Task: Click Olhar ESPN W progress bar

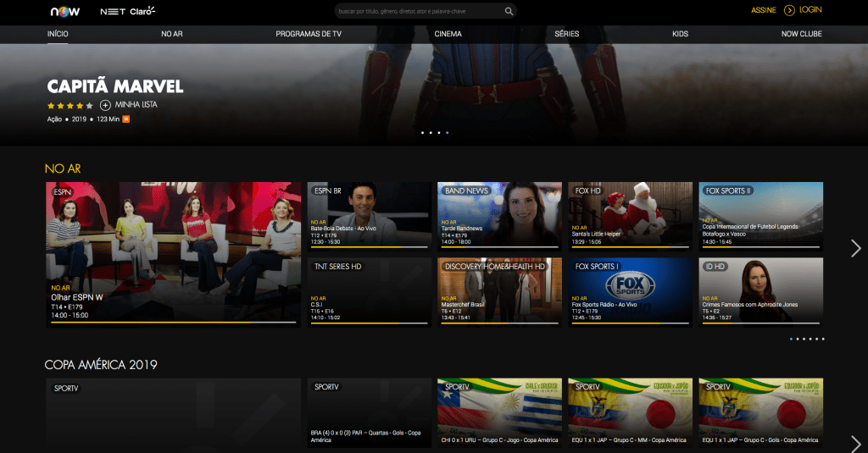Action: (173, 322)
